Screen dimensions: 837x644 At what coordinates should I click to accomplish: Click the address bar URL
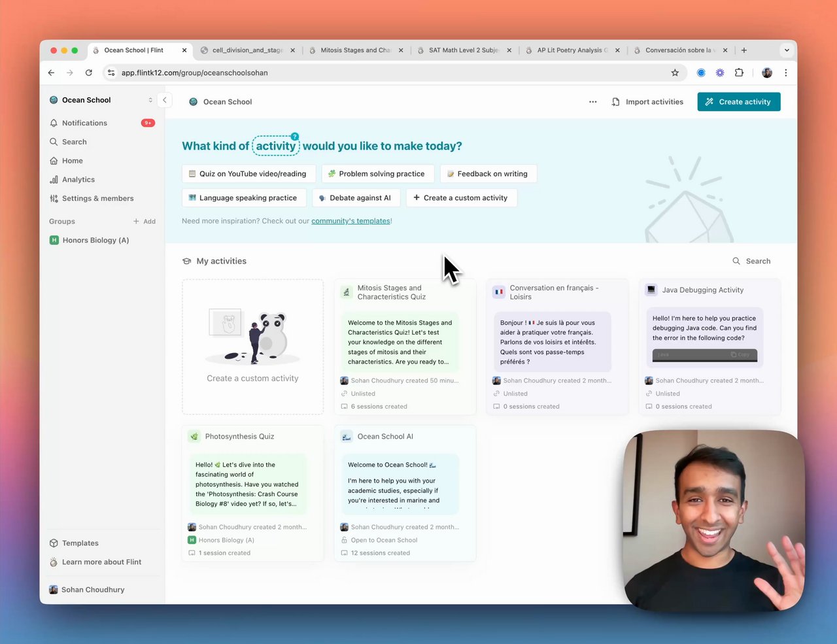click(195, 73)
